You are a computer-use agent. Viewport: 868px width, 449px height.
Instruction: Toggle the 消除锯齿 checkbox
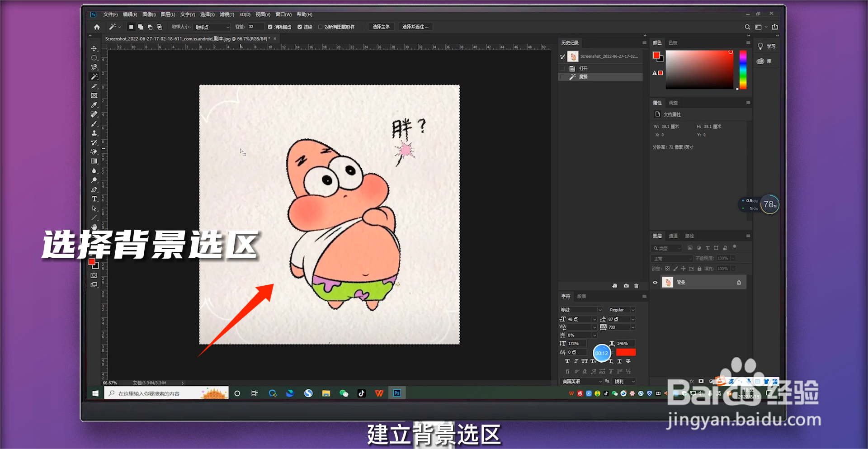click(270, 27)
